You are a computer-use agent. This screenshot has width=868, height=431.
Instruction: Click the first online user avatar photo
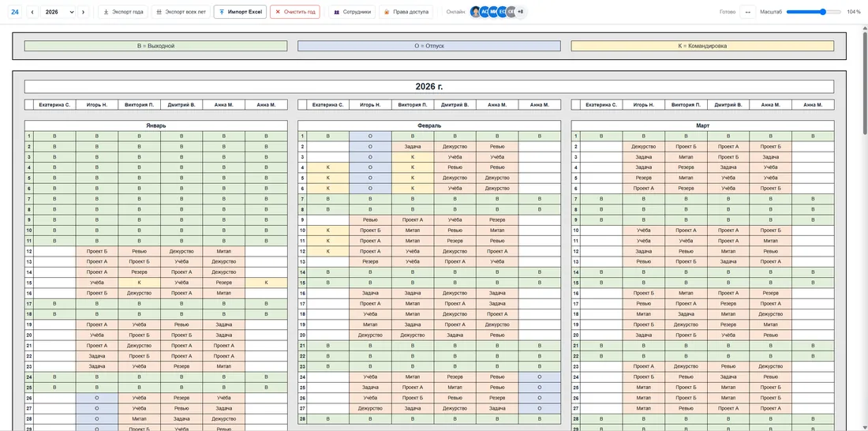pos(476,12)
